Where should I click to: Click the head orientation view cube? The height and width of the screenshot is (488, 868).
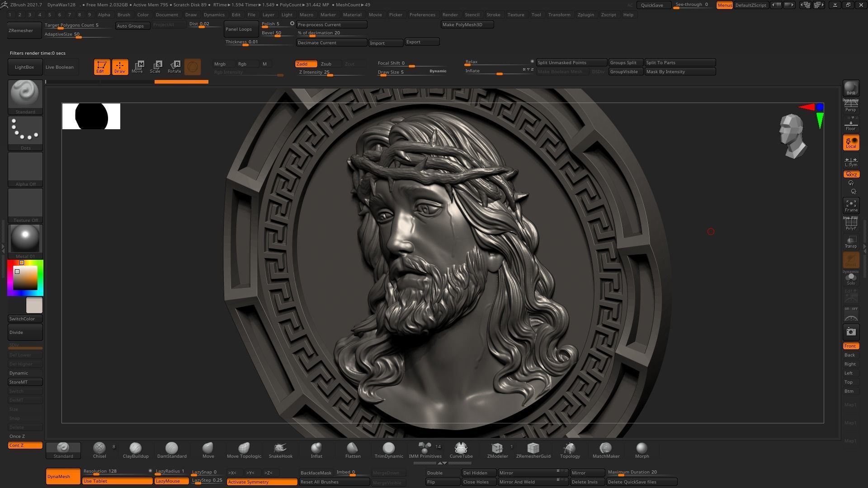click(x=792, y=136)
